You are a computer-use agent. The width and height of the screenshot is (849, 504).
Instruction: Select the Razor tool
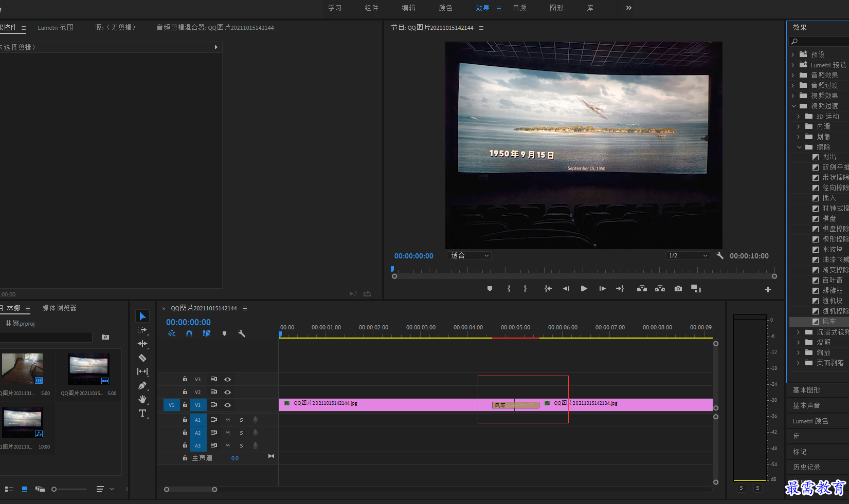(142, 358)
